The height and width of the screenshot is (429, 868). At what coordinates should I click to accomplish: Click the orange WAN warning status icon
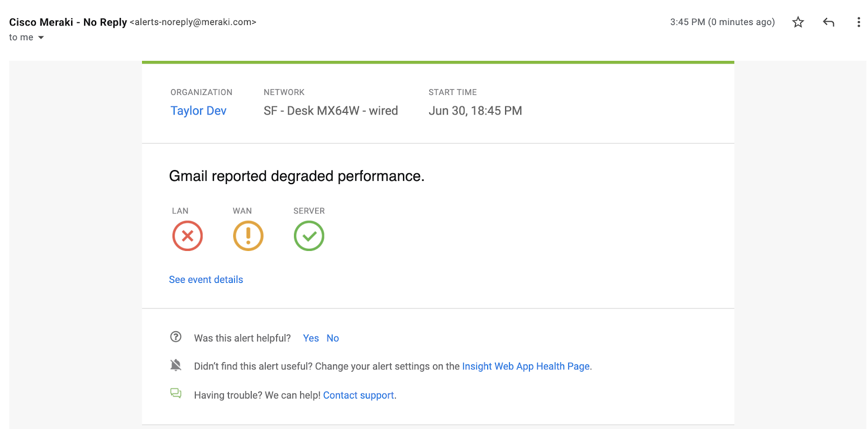coord(248,236)
